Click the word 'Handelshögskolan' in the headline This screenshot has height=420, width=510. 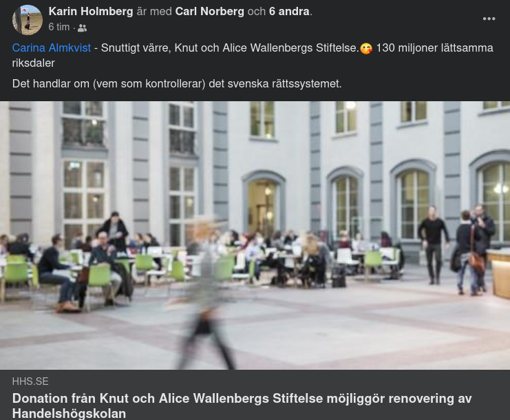69,414
